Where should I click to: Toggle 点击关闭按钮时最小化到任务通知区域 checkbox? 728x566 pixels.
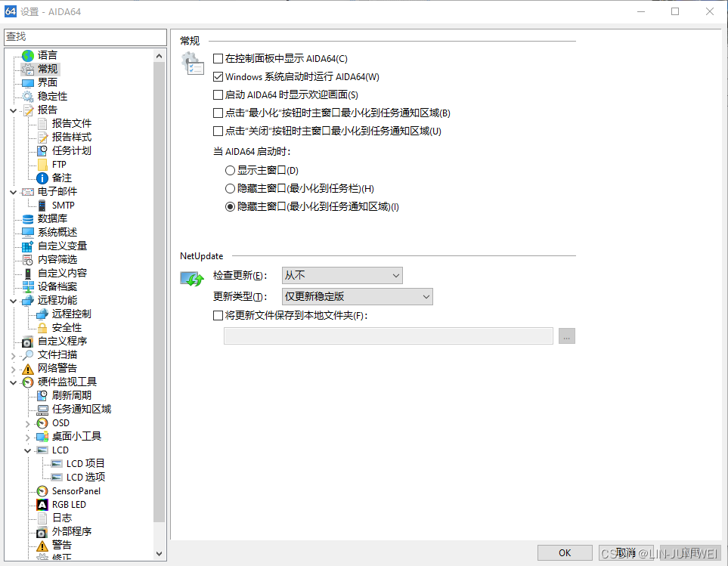pos(218,131)
